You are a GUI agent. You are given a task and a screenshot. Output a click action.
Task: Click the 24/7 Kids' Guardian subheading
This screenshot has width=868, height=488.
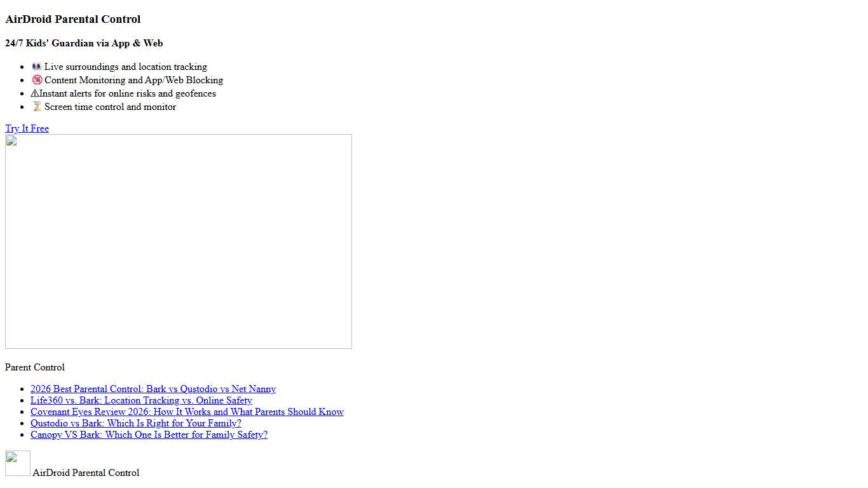[x=84, y=43]
